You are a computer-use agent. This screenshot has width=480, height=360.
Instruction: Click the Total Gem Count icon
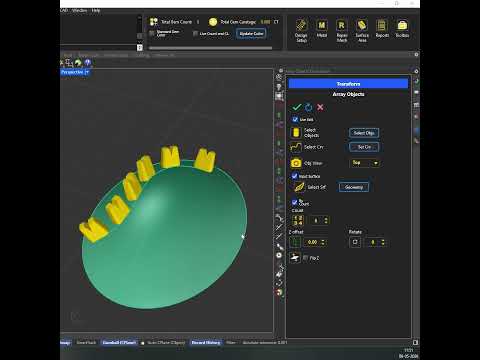154,22
